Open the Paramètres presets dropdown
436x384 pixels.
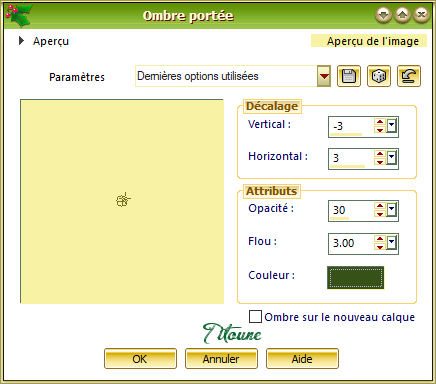point(324,76)
